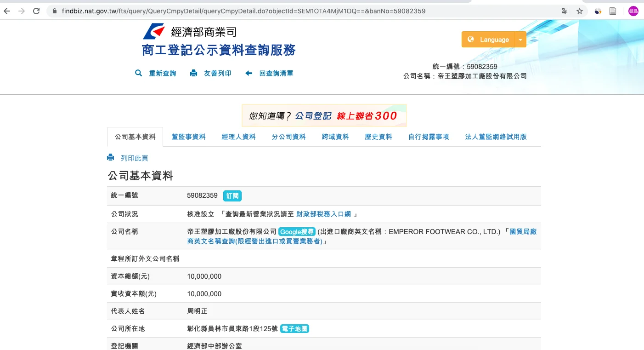
Task: Click the Google搜尋 button
Action: (297, 232)
